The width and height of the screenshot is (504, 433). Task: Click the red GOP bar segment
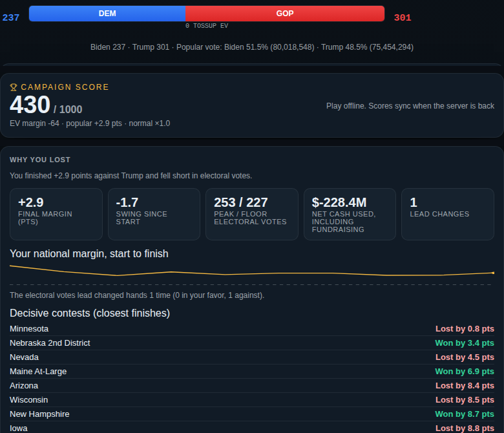pos(285,14)
